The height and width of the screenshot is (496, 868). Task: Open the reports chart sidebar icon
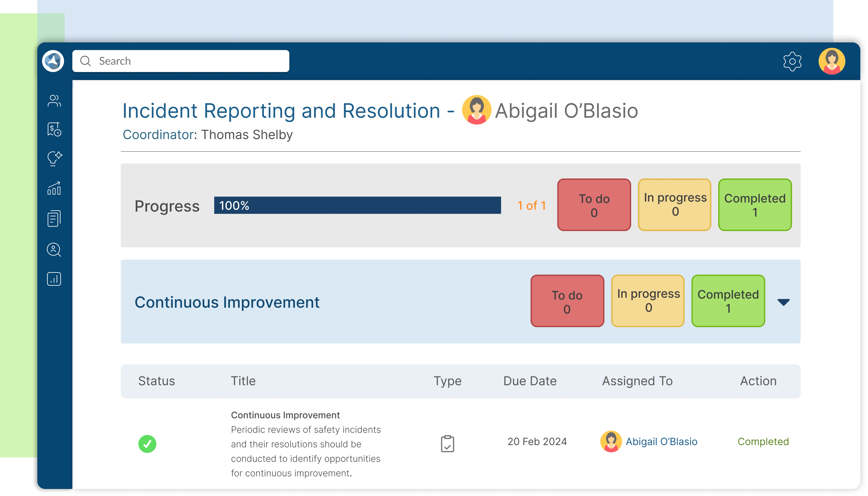(x=54, y=279)
